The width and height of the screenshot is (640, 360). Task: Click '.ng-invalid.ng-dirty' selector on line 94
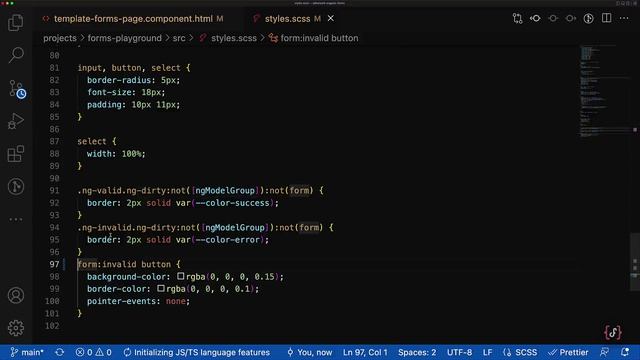[x=127, y=227]
